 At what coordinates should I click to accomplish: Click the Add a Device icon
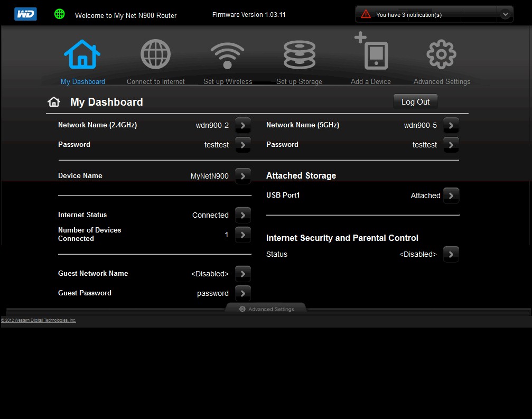coord(371,51)
